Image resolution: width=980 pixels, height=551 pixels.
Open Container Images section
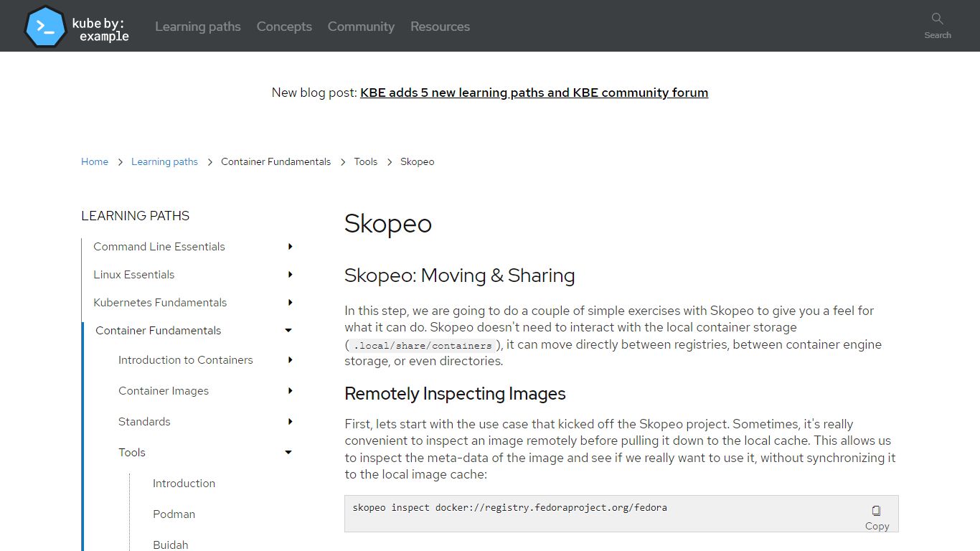tap(164, 391)
